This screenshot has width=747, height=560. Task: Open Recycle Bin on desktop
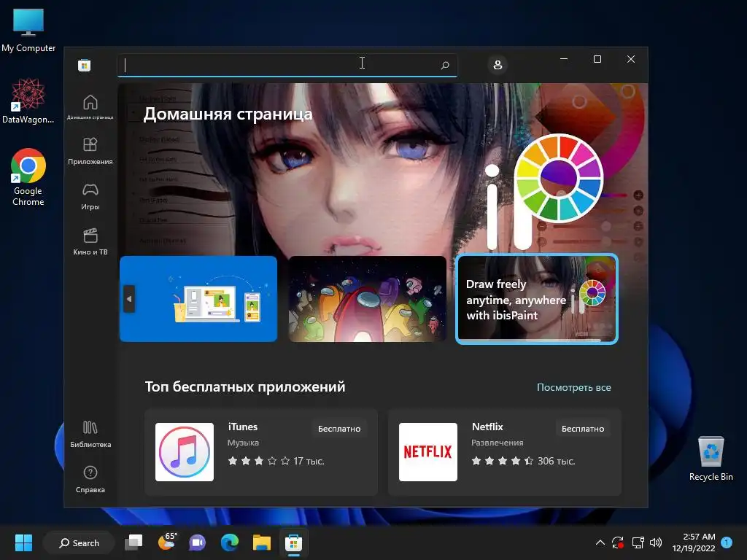(x=711, y=458)
